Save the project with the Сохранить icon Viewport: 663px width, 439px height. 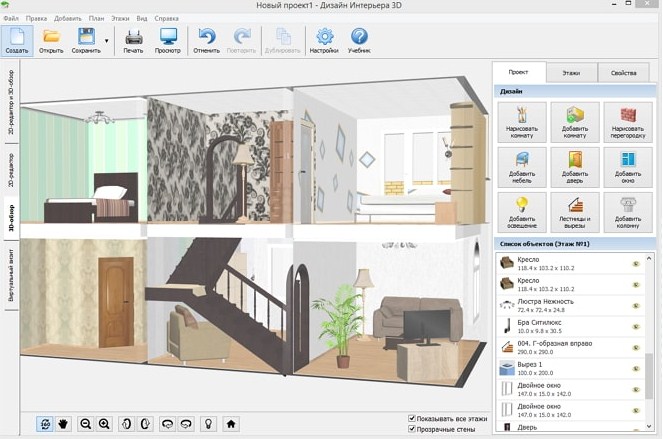pyautogui.click(x=86, y=41)
